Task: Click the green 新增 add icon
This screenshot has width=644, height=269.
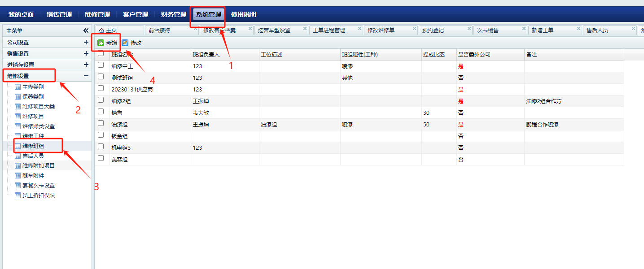Action: (x=101, y=43)
